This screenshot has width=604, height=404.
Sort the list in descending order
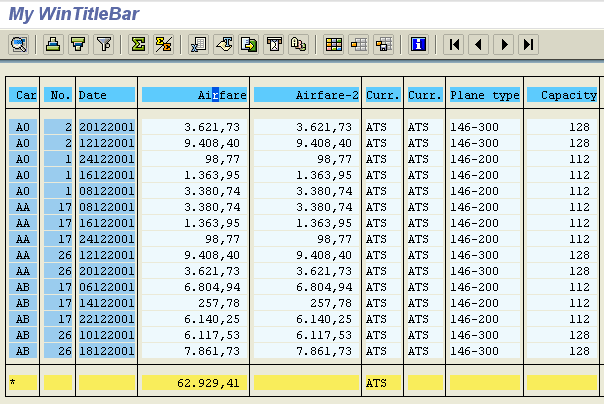coord(79,44)
